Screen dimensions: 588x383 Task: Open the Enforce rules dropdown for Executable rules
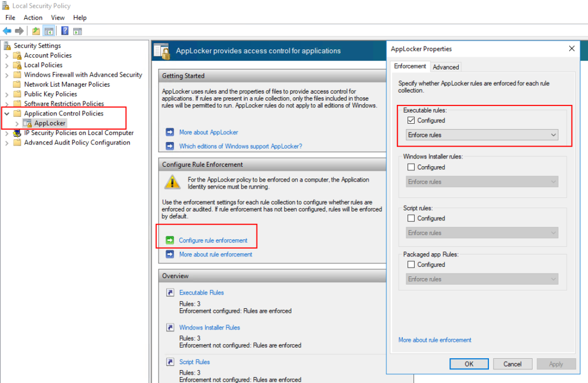(553, 134)
